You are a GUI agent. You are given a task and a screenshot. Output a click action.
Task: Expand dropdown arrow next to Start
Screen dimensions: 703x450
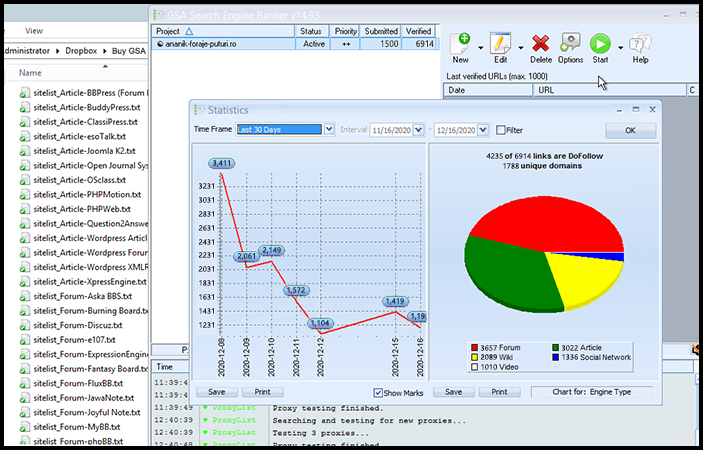[x=621, y=48]
